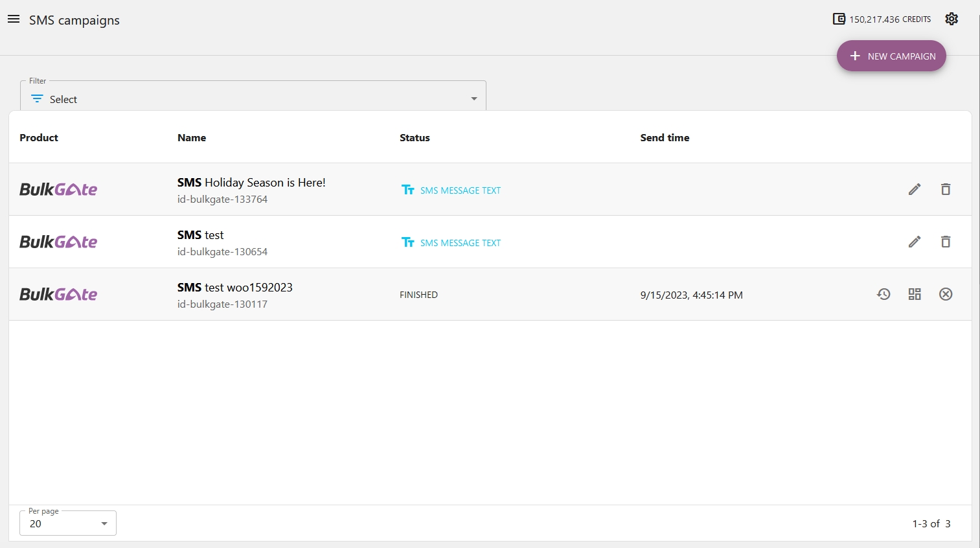Click the Product column header
The height and width of the screenshot is (548, 980).
pos(39,137)
